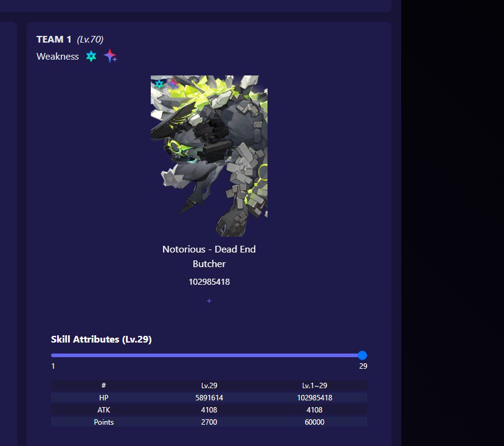The image size is (504, 446).
Task: Click the cumulative HP value 102985418 in table
Action: pyautogui.click(x=314, y=398)
